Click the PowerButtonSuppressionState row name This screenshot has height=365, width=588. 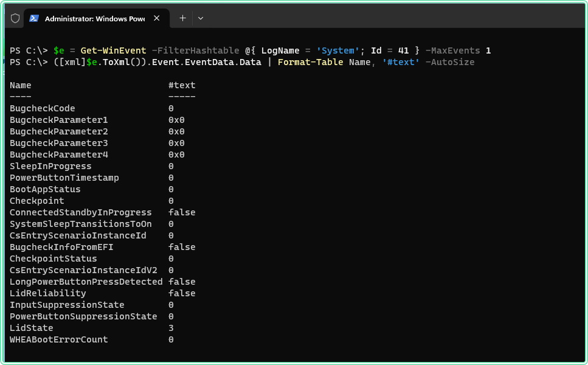(x=83, y=316)
